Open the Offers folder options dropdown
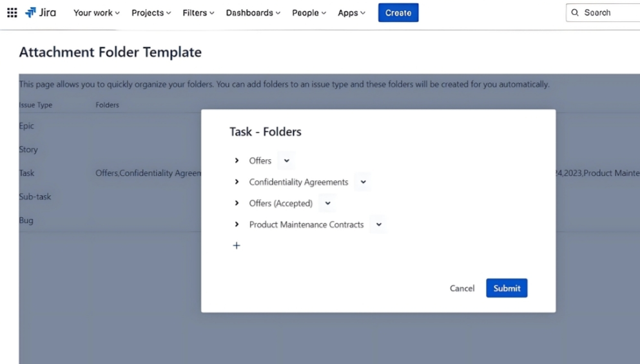This screenshot has width=640, height=364. coord(287,160)
